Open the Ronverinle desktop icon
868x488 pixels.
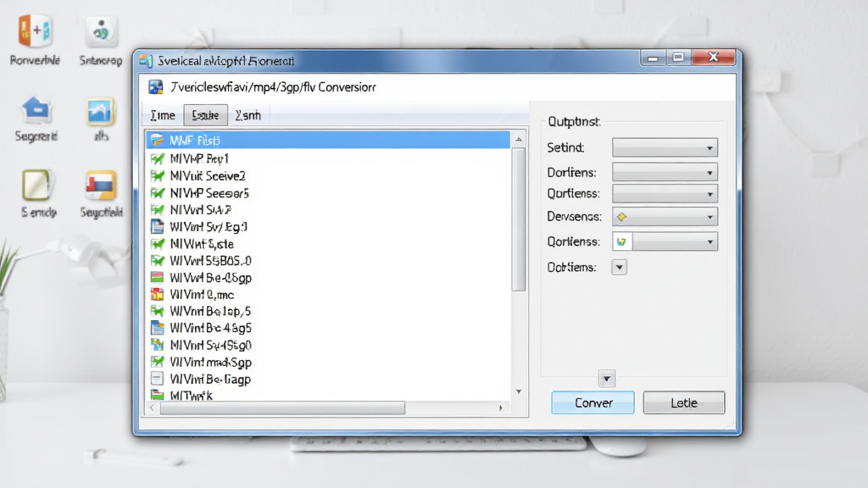coord(36,31)
